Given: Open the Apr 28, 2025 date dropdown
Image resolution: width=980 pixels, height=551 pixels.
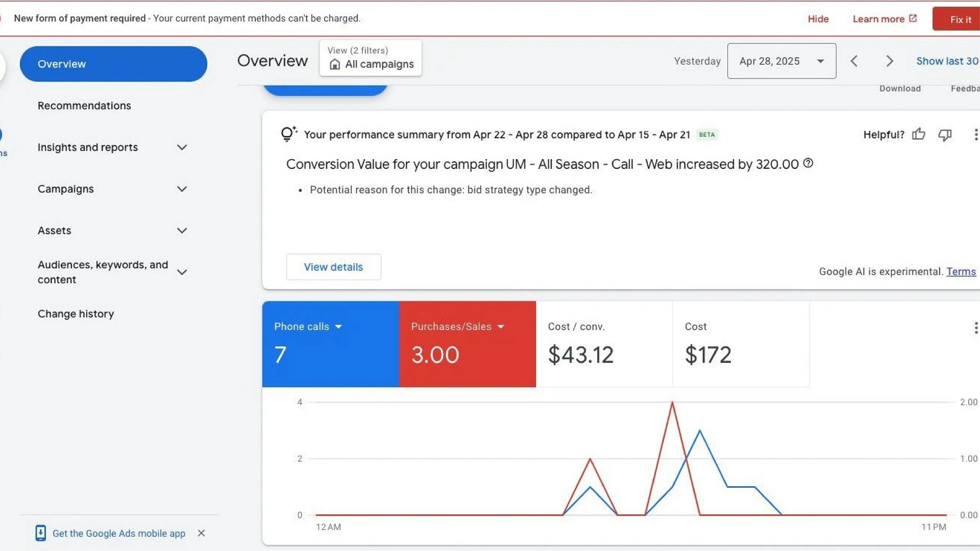Looking at the screenshot, I should (x=781, y=61).
